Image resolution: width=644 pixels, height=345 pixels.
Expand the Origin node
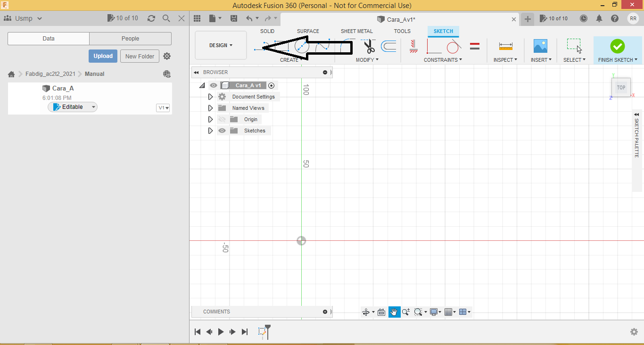pyautogui.click(x=210, y=119)
